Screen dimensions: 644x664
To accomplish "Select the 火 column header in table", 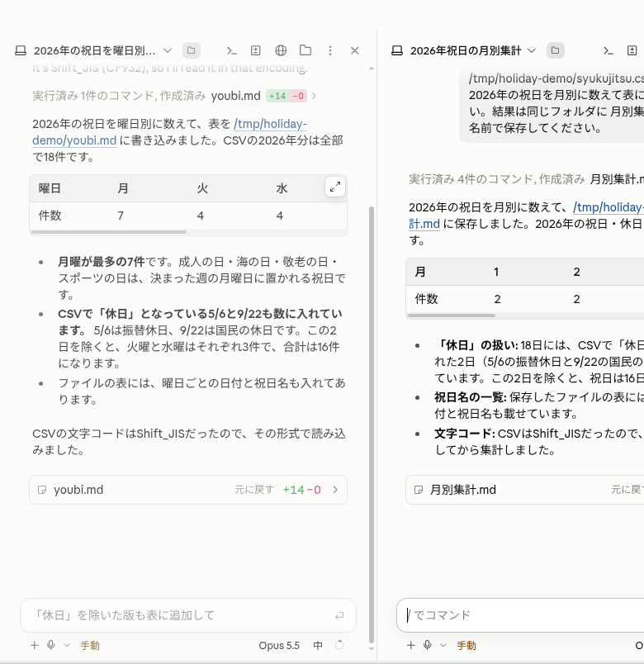I will click(x=202, y=188).
